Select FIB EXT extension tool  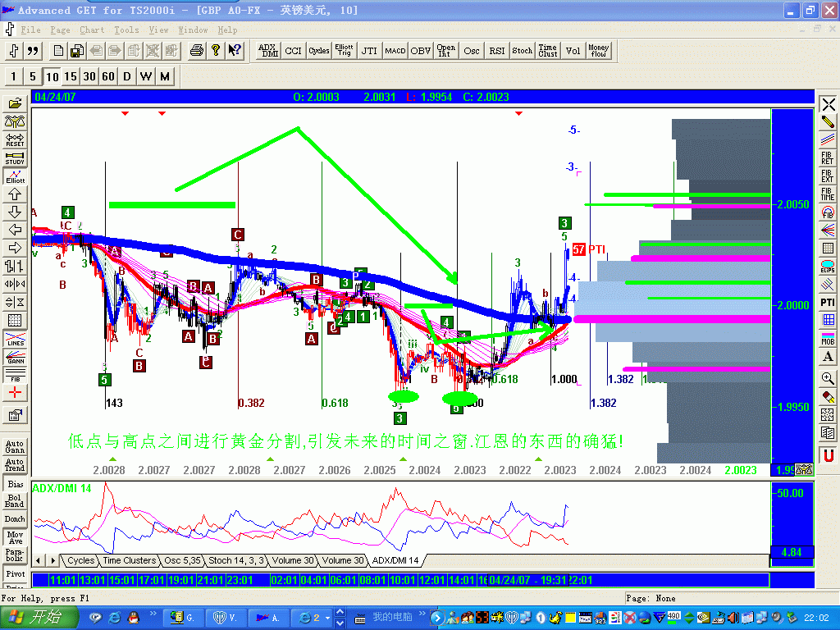tap(828, 176)
